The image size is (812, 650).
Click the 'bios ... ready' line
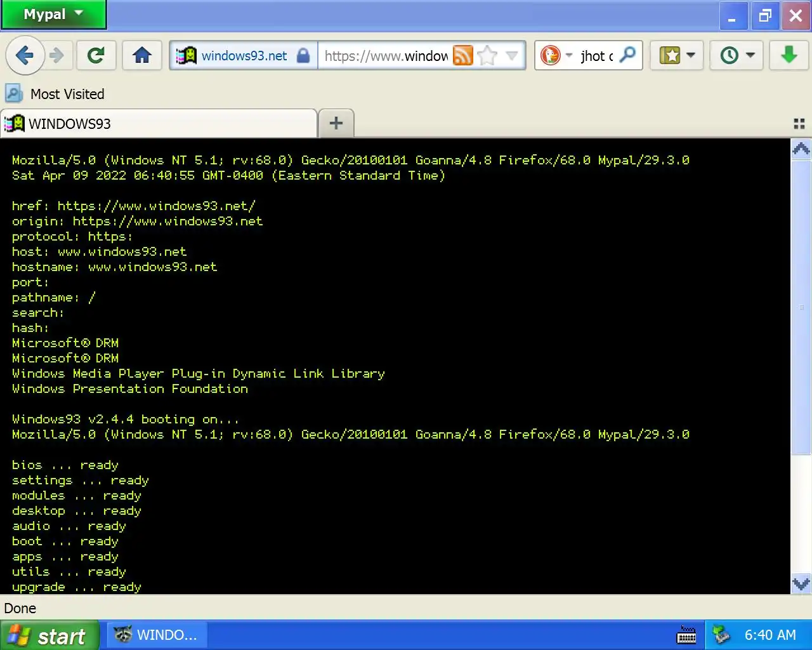(65, 465)
